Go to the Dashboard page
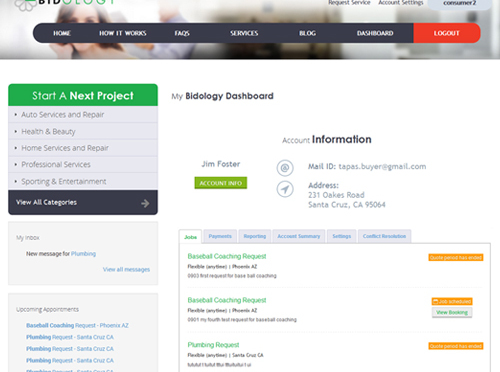Image resolution: width=500 pixels, height=372 pixels. click(x=375, y=33)
